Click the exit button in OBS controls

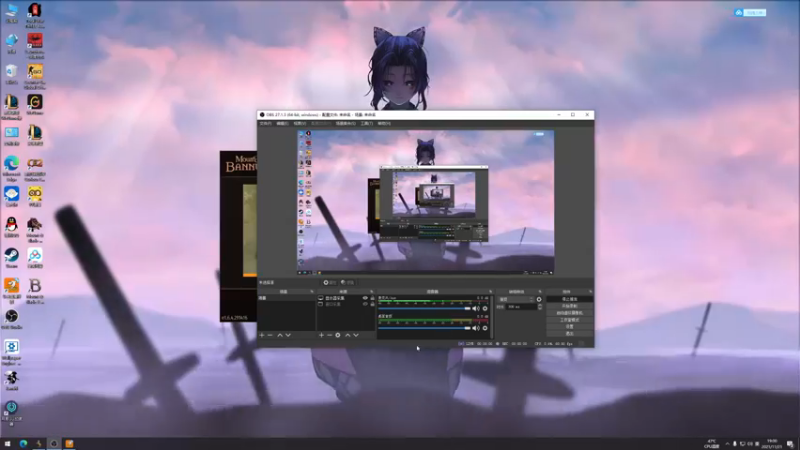coord(569,334)
